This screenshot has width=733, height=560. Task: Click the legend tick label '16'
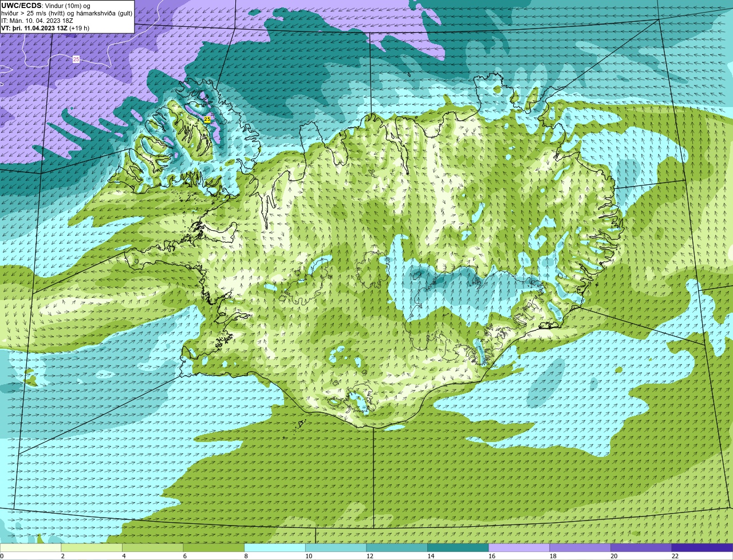coord(492,556)
